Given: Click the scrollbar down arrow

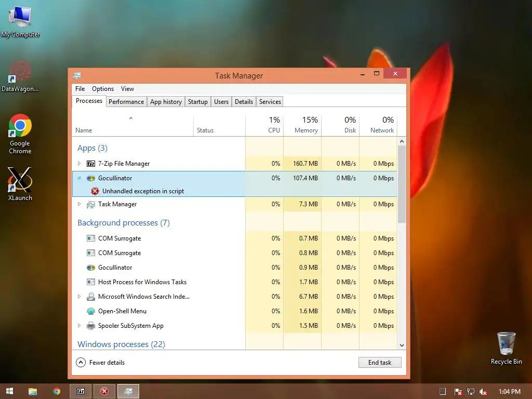Looking at the screenshot, I should pos(402,345).
